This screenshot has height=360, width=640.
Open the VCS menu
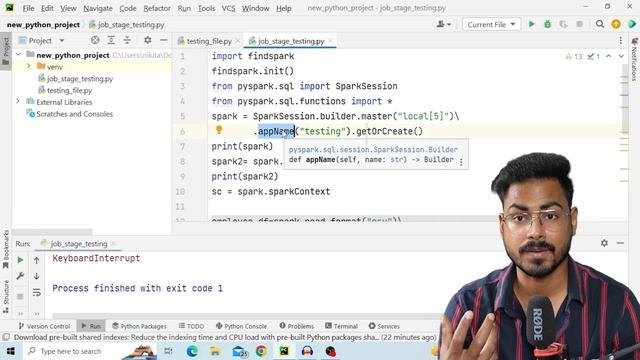[x=228, y=8]
